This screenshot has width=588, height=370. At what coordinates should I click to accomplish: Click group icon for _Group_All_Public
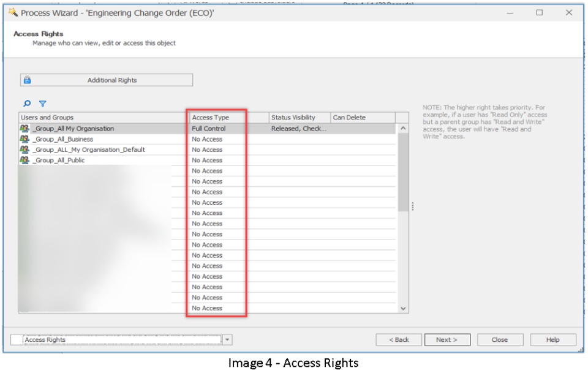click(x=24, y=160)
